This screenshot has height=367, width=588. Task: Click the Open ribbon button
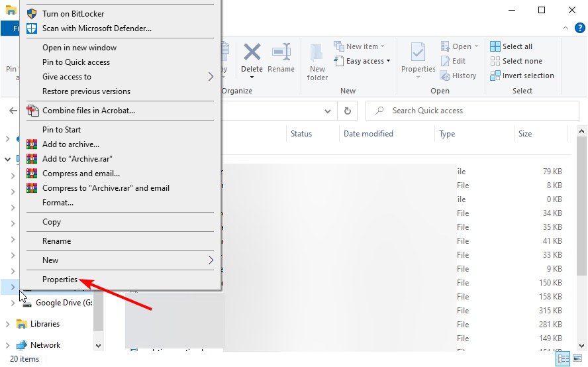coord(460,46)
